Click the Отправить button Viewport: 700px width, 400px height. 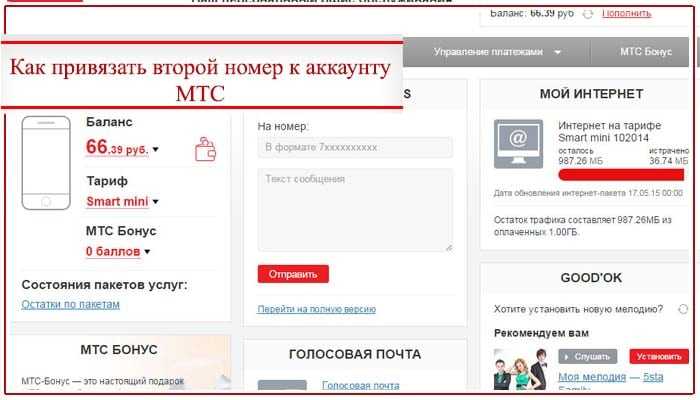(293, 274)
